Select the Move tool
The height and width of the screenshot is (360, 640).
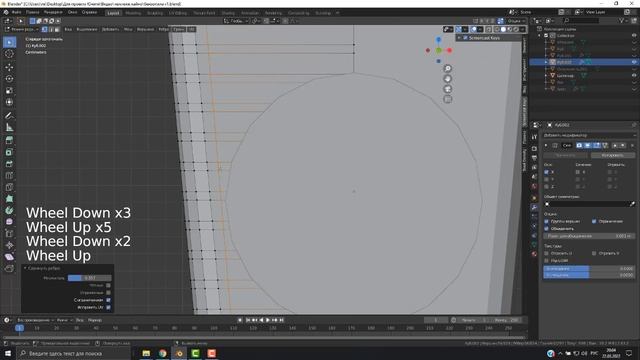click(x=9, y=67)
